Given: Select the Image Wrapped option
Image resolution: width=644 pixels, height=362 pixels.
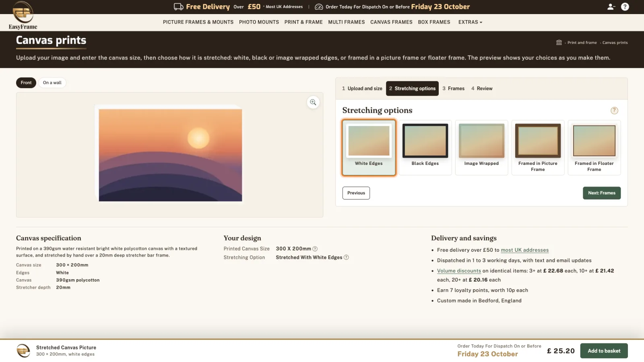Looking at the screenshot, I should 481,148.
